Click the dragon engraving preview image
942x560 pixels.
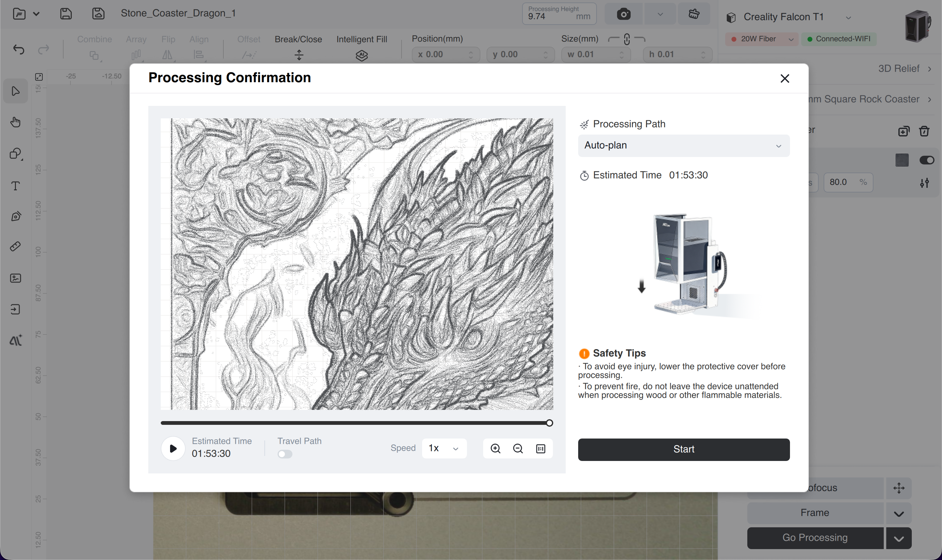(x=357, y=264)
